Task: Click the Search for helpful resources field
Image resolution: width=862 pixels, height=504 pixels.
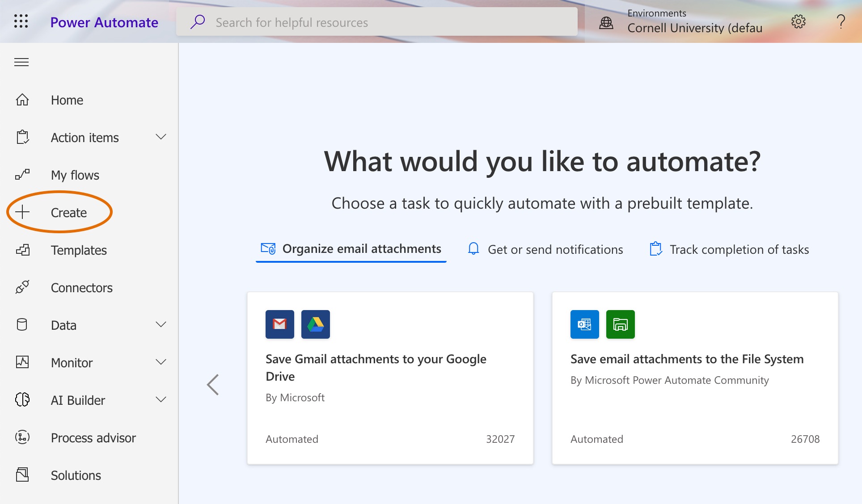Action: 377,21
